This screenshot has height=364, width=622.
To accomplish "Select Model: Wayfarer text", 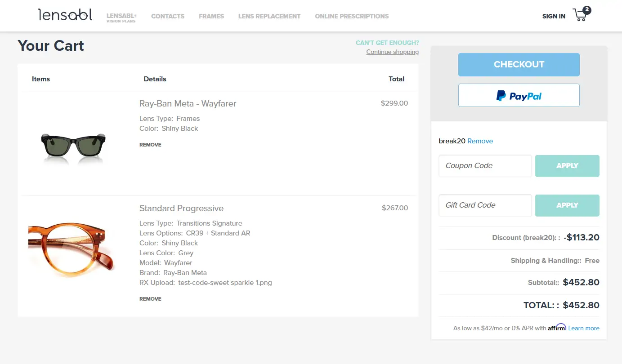I will tap(166, 263).
